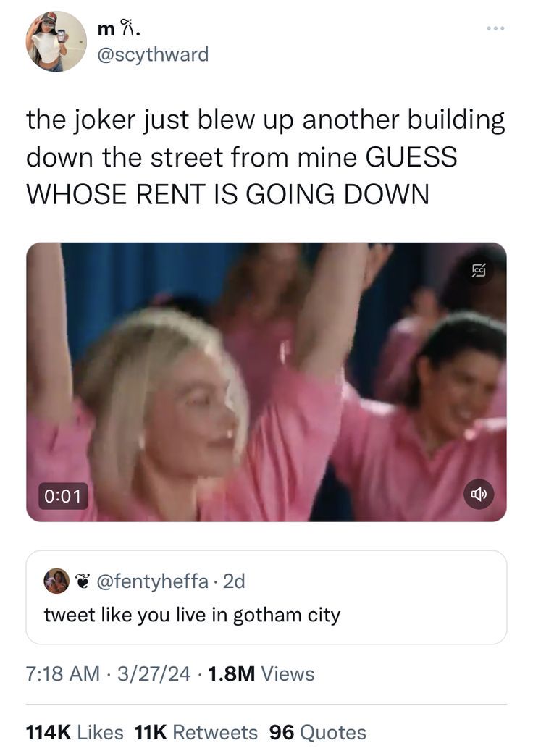
Task: Open the quoted tweet's 2d timestamp
Action: (x=234, y=581)
